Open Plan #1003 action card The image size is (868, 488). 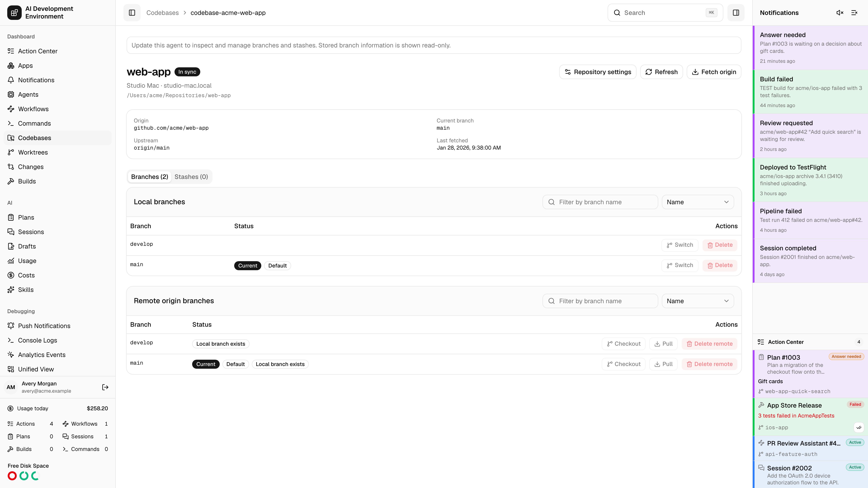click(810, 374)
